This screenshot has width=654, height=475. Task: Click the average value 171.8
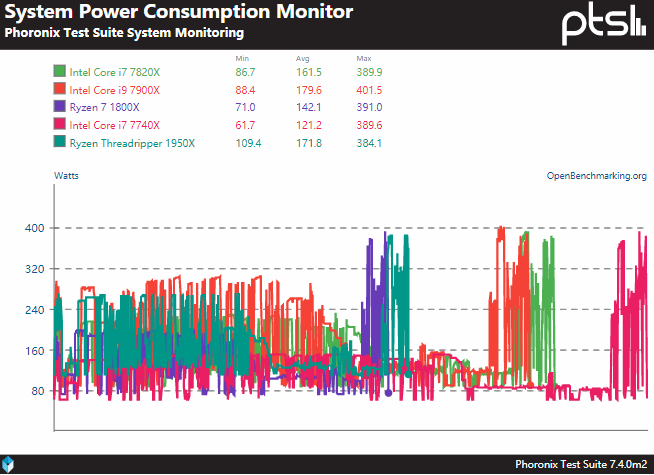[x=309, y=143]
